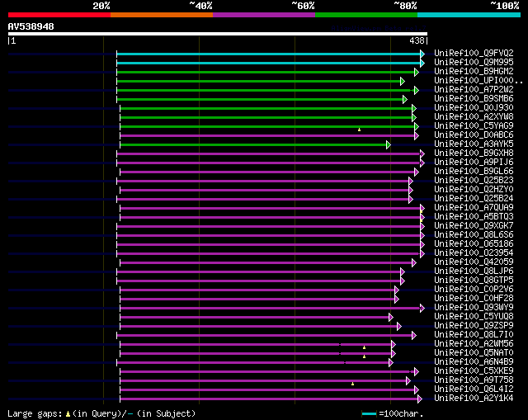Click the purple alignment bar for A2Y1K4

point(269,399)
